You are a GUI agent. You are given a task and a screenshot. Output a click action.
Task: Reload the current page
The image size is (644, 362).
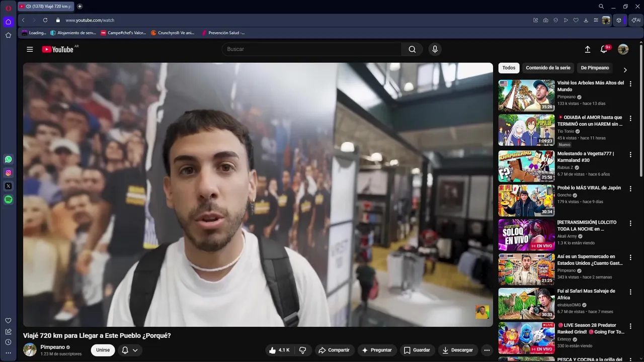click(45, 20)
